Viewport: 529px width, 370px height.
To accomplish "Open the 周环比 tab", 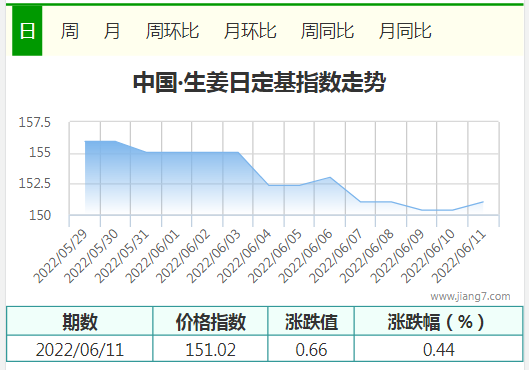I will point(172,31).
